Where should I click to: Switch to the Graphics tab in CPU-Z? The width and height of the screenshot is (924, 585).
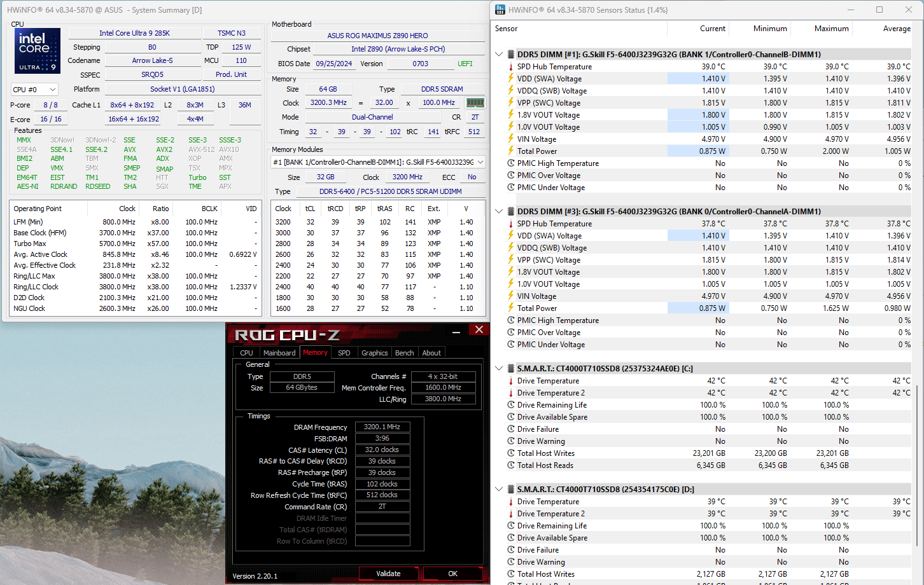(x=374, y=353)
